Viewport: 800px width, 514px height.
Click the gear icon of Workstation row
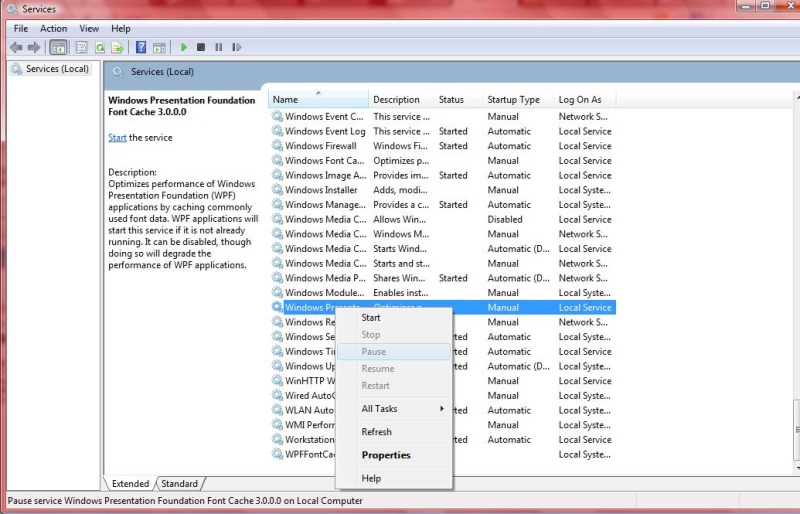(x=277, y=439)
